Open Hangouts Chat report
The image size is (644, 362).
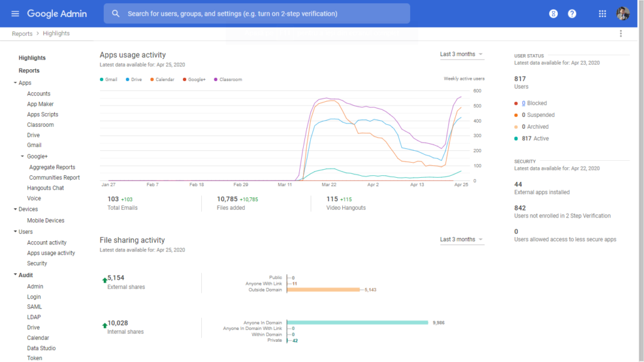[x=45, y=188]
